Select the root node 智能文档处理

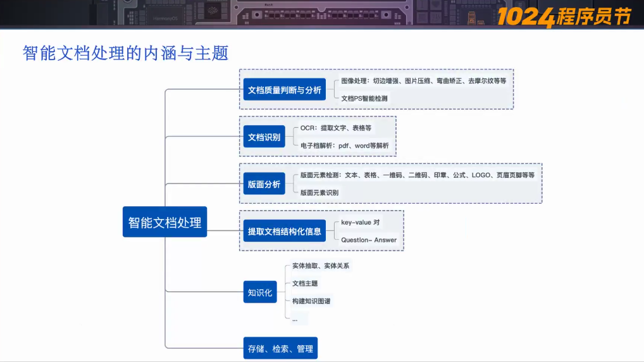(x=164, y=223)
